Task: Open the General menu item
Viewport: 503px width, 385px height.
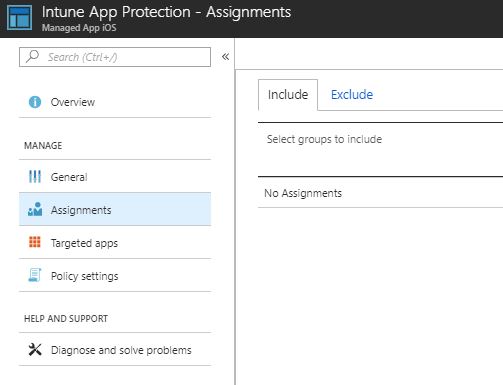Action: coord(115,177)
